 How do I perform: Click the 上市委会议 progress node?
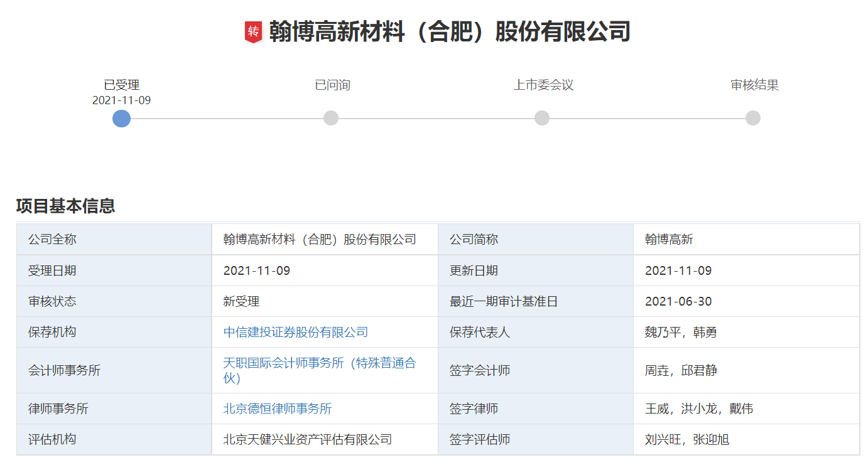[x=542, y=118]
